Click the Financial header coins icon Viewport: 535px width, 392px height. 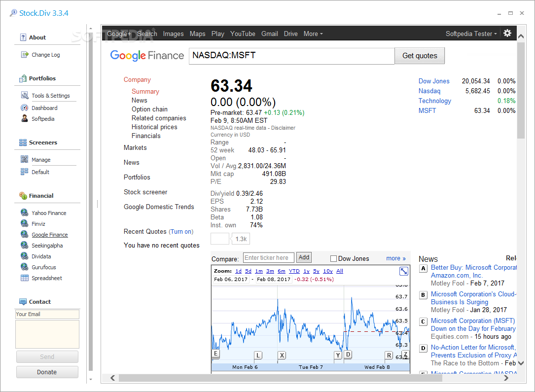23,195
